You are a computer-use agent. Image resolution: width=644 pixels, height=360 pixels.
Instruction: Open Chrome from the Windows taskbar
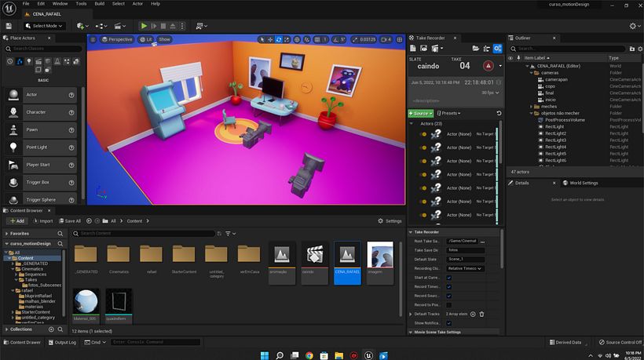click(309, 355)
